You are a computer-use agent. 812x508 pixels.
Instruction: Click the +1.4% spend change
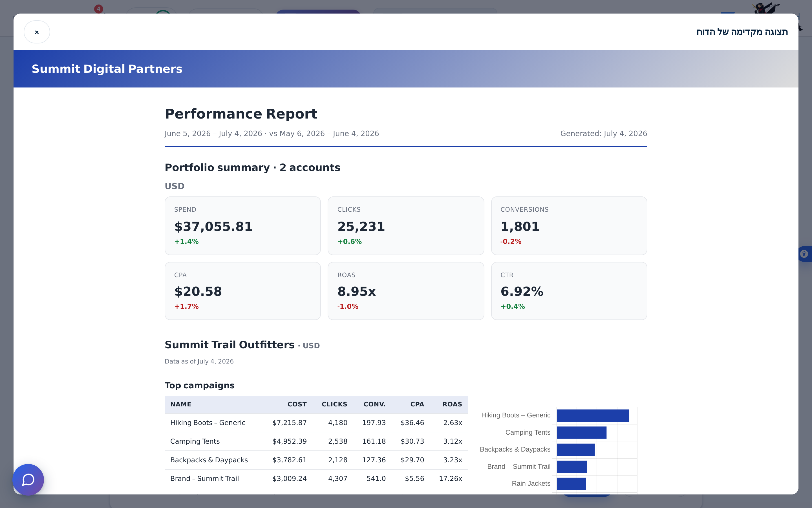tap(187, 242)
